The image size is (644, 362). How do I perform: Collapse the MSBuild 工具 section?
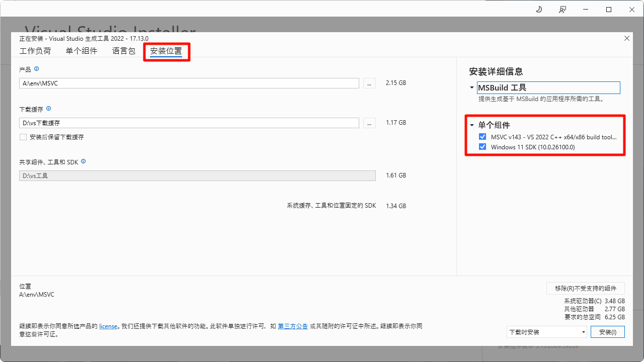(471, 87)
